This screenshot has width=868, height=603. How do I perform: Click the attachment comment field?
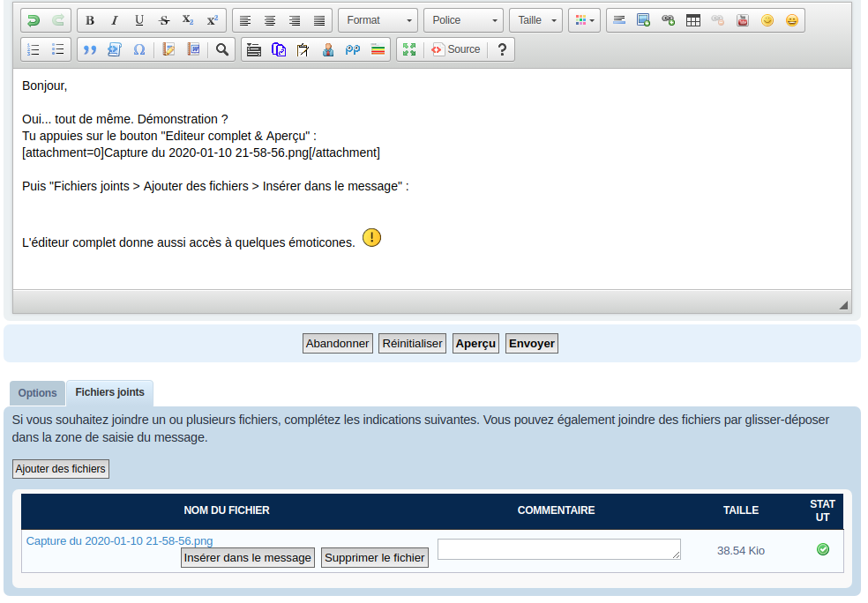point(558,549)
